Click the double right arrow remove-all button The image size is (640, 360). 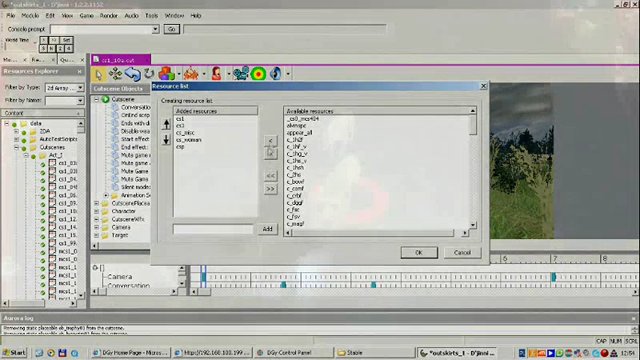tap(270, 189)
